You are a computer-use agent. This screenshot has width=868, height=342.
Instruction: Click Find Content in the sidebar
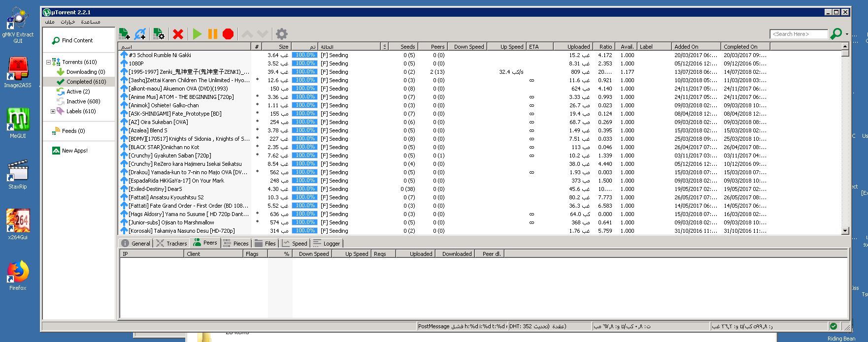pos(77,41)
